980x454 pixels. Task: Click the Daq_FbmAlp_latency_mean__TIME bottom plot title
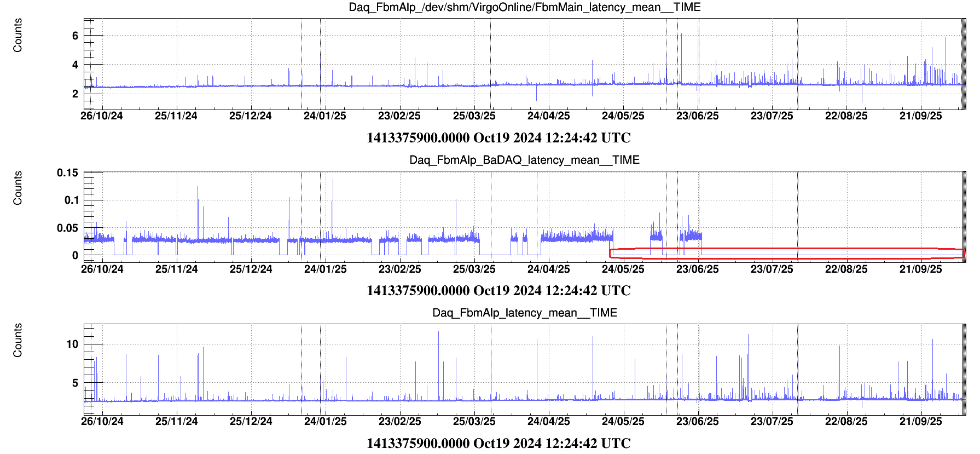tap(524, 313)
